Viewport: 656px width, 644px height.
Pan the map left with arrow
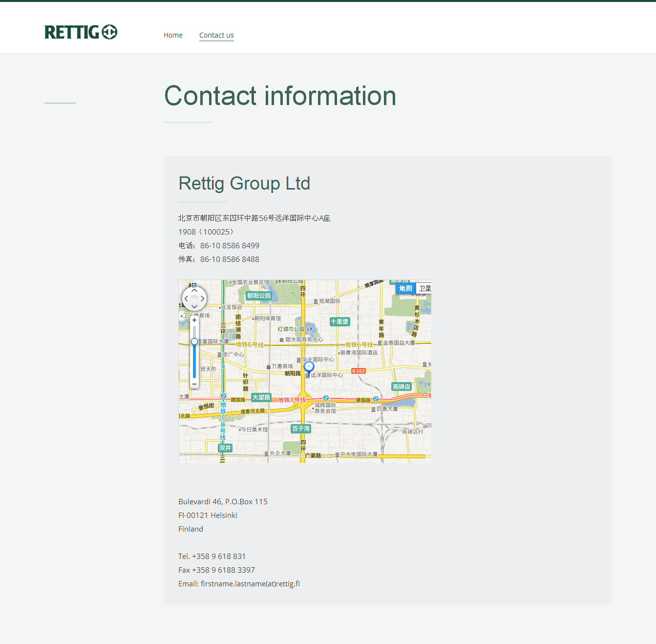pyautogui.click(x=186, y=299)
